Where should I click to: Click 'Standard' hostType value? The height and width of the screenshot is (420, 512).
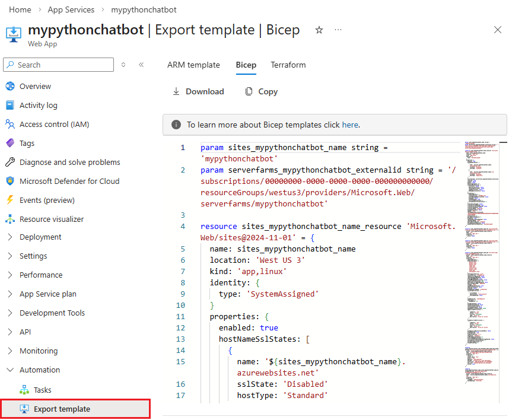pyautogui.click(x=306, y=396)
